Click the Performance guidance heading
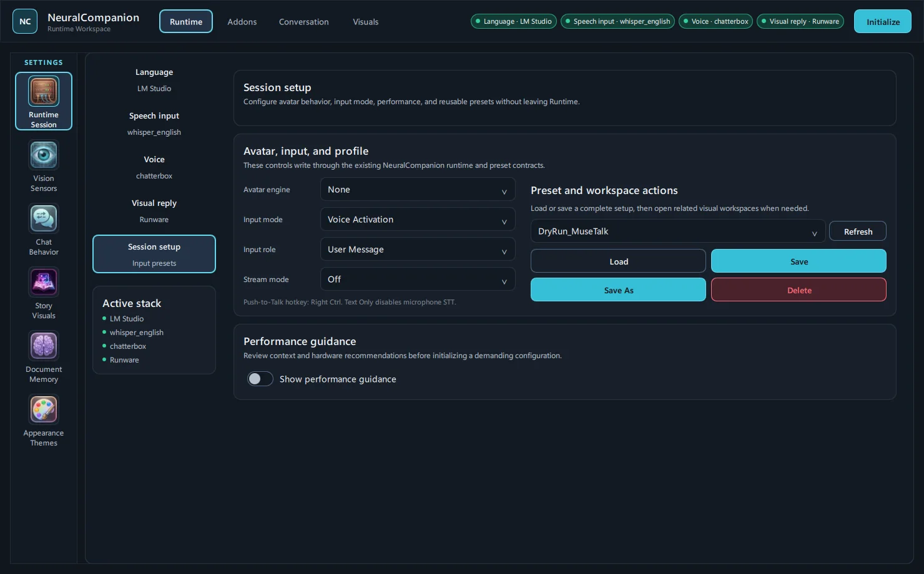The width and height of the screenshot is (924, 574). (300, 341)
